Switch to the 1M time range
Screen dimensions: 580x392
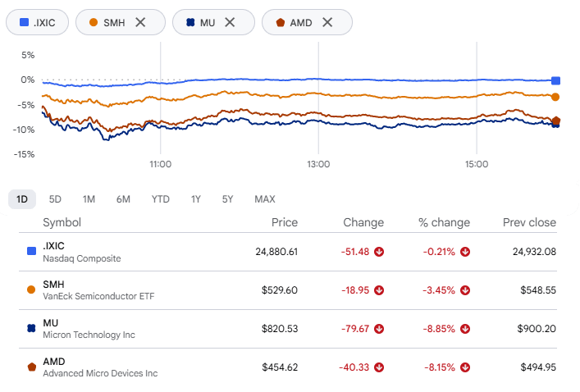point(89,199)
